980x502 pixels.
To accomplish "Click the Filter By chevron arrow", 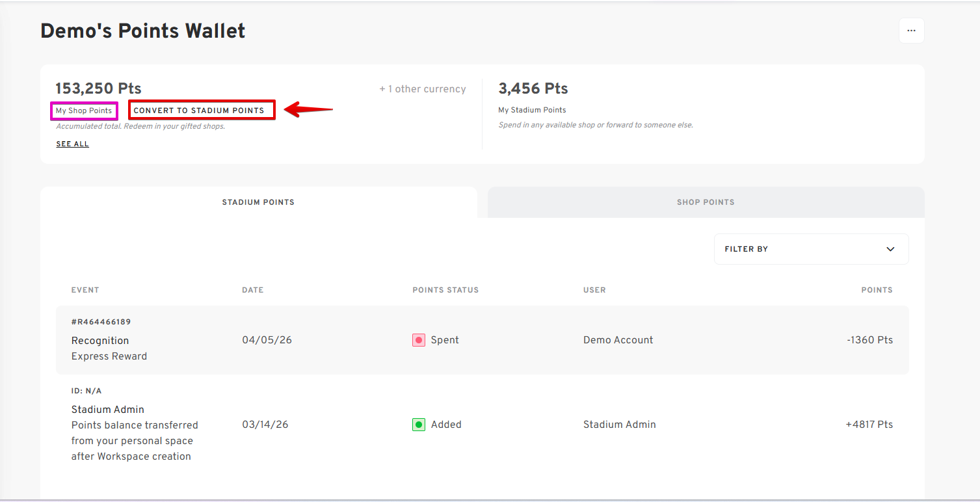I will click(890, 249).
